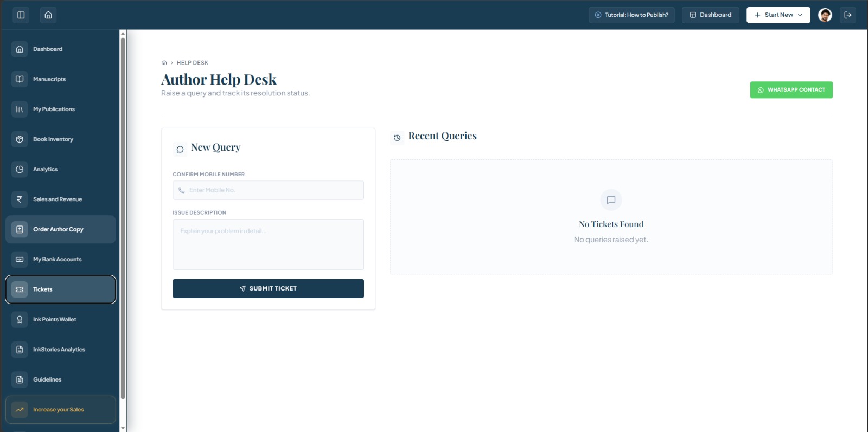The width and height of the screenshot is (868, 432).
Task: Click the No Tickets Found message
Action: pyautogui.click(x=611, y=224)
